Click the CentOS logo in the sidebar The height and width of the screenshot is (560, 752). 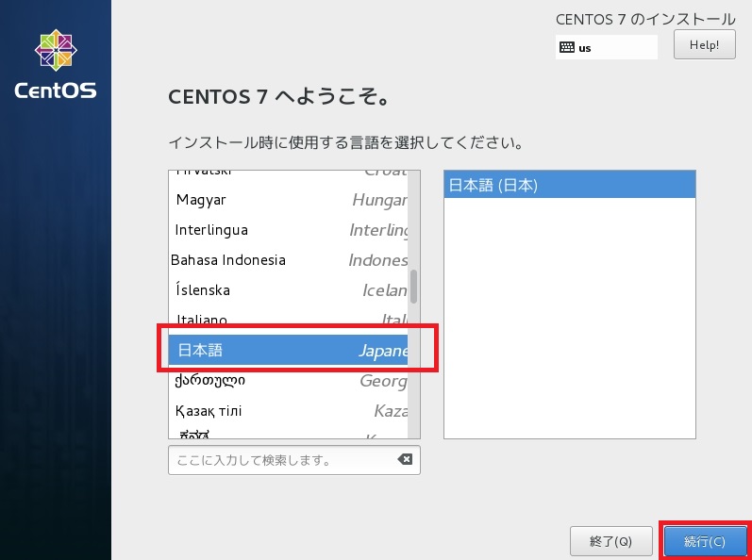pyautogui.click(x=56, y=65)
